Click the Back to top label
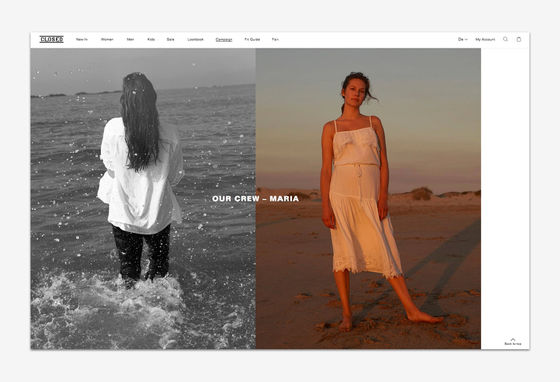Image resolution: width=560 pixels, height=382 pixels. (513, 344)
